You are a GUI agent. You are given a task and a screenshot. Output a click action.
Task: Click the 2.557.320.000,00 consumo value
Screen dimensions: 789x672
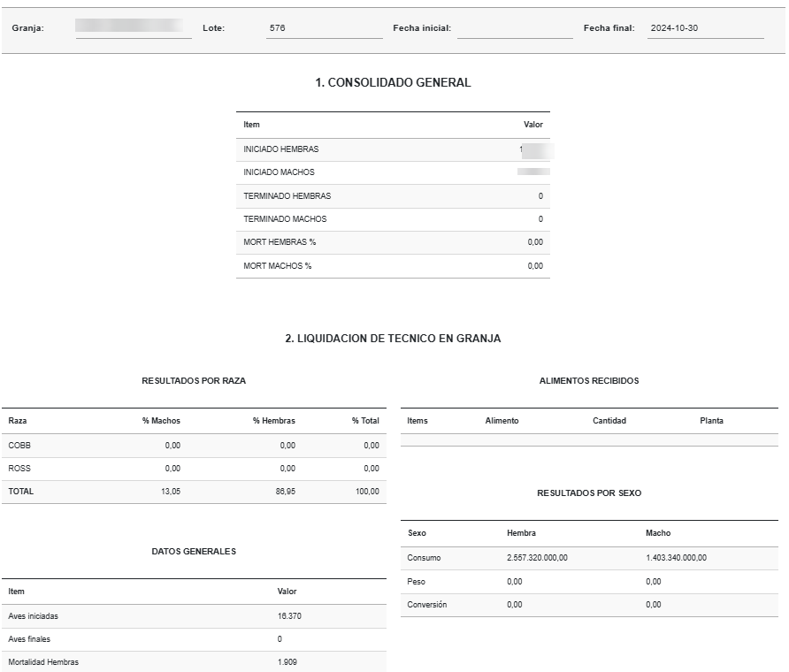coord(537,558)
